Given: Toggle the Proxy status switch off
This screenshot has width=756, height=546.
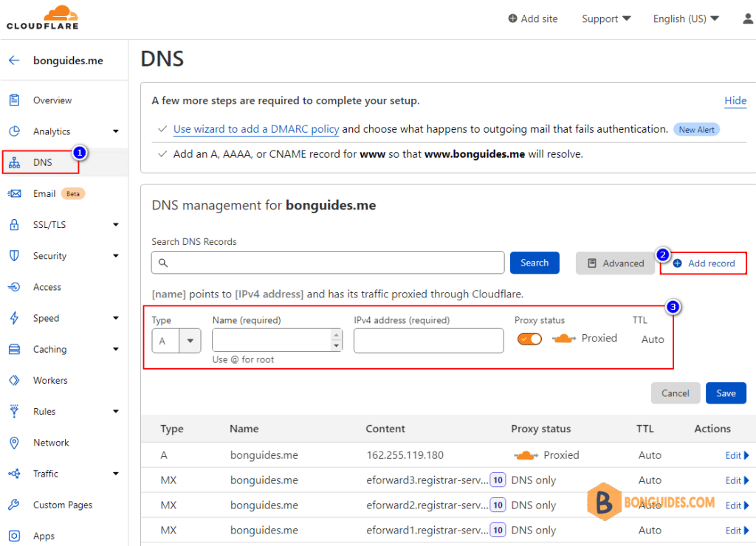Looking at the screenshot, I should point(529,339).
